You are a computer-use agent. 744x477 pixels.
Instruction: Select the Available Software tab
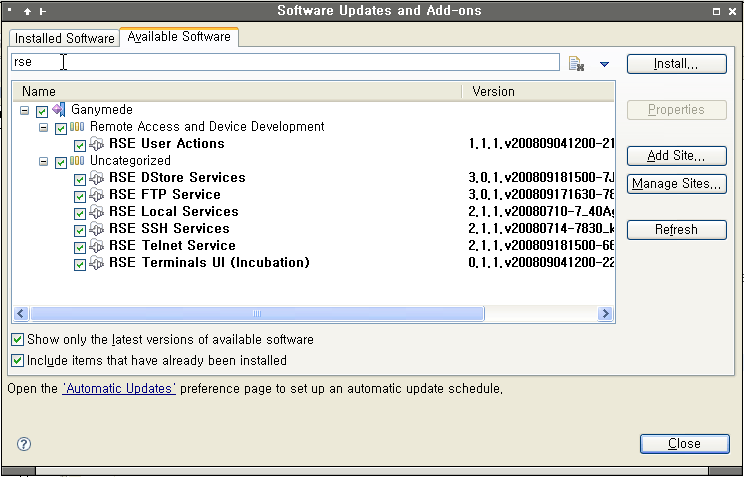point(179,37)
